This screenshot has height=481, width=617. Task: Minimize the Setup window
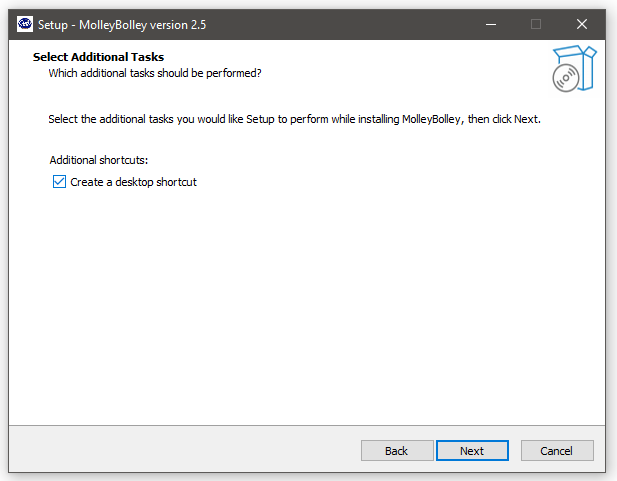click(491, 24)
